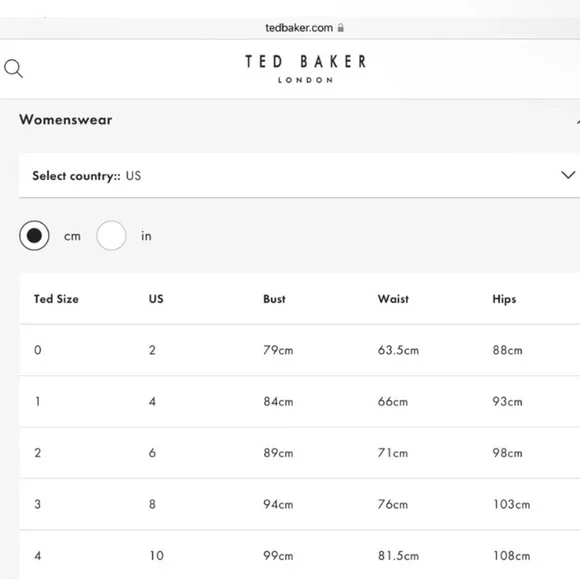Select the row with 84cm bust
This screenshot has width=580, height=580.
click(300, 401)
